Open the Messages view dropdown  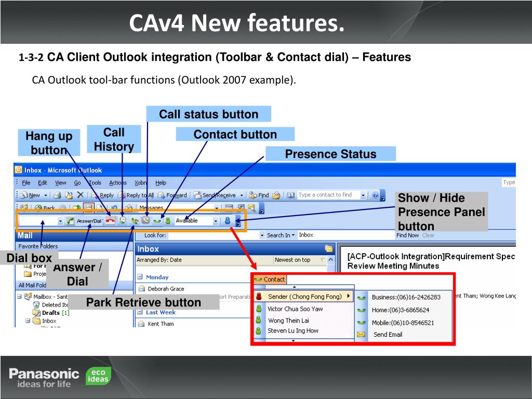[217, 207]
